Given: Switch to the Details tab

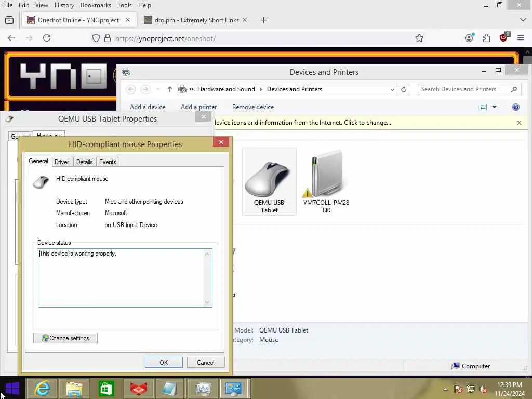Looking at the screenshot, I should tap(85, 162).
